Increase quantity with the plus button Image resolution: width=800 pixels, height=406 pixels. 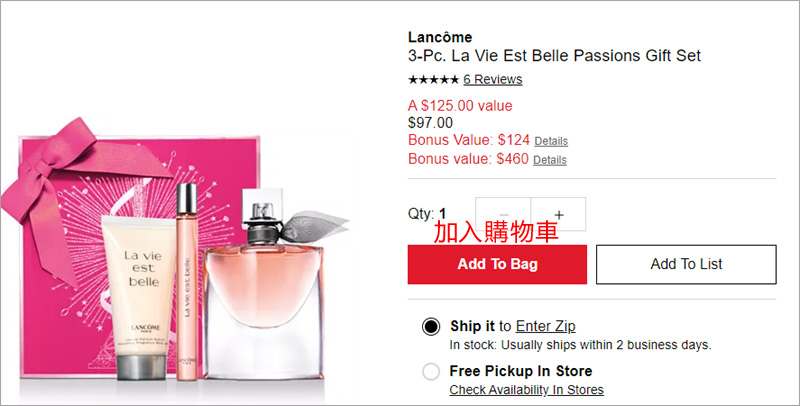click(559, 214)
